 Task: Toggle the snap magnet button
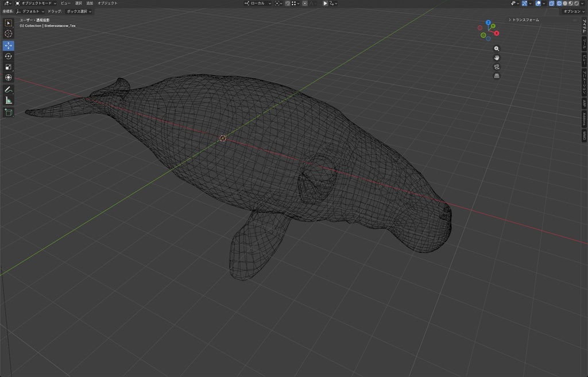[287, 3]
